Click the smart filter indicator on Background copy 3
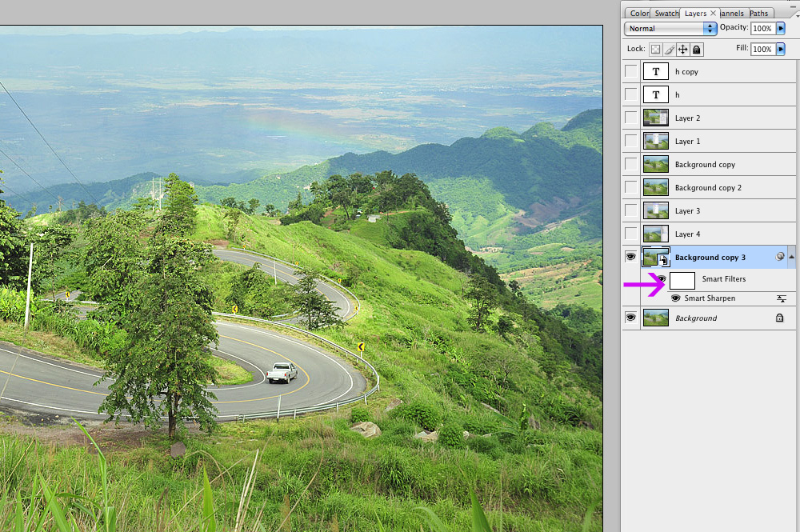Image resolution: width=800 pixels, height=532 pixels. (x=780, y=257)
